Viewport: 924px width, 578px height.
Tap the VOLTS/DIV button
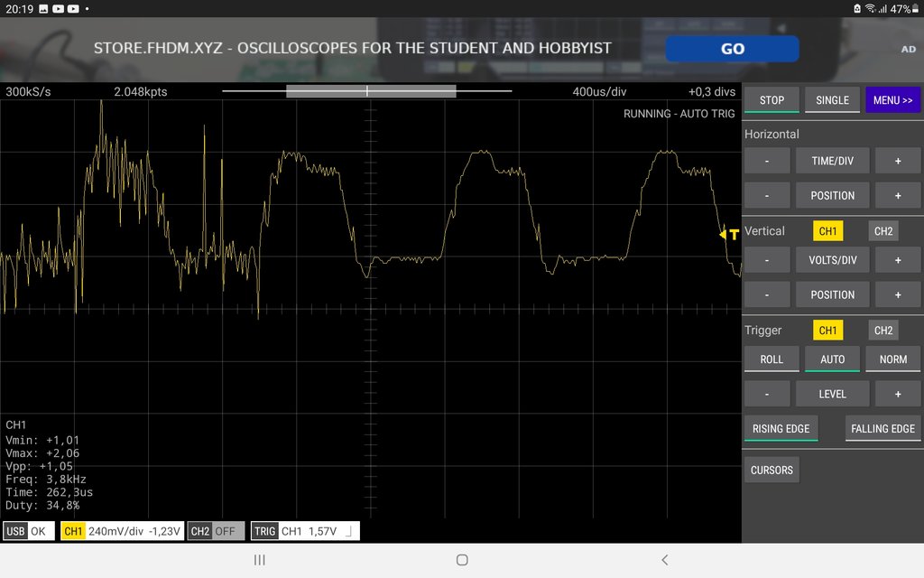832,260
